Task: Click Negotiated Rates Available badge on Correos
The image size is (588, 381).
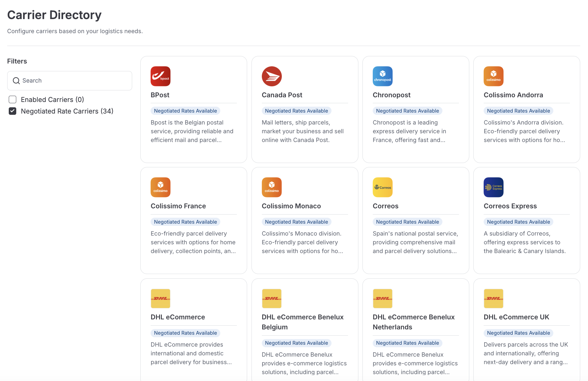Action: (407, 222)
